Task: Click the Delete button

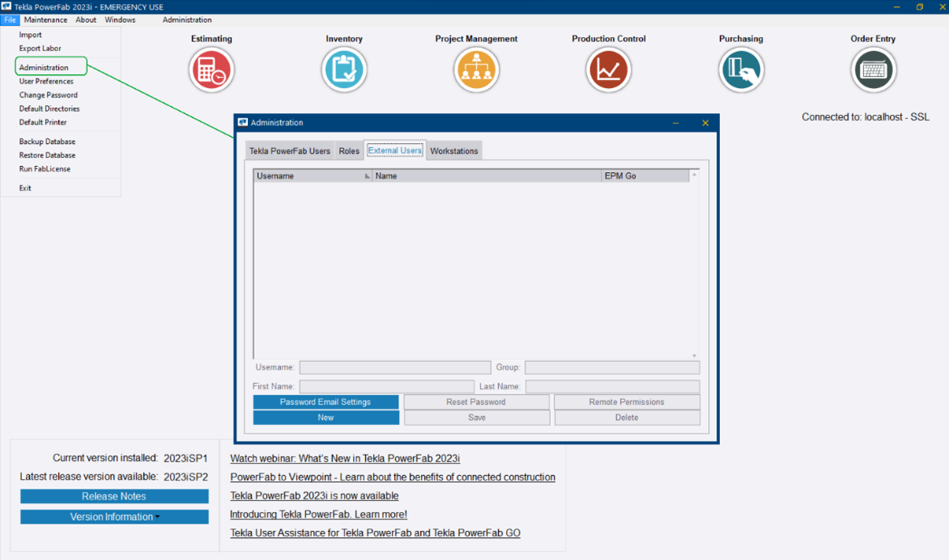Action: (627, 418)
